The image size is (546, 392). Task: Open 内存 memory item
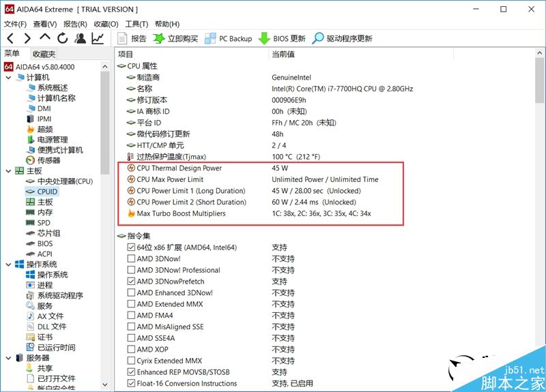(40, 212)
